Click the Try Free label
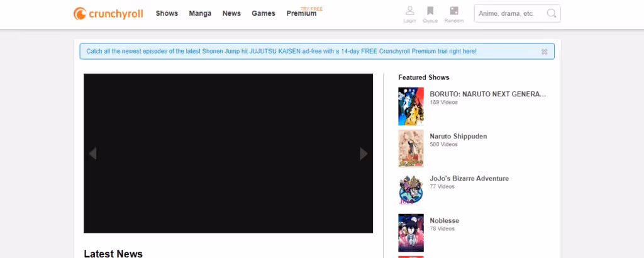Screen dimensions: 644x258 click(312, 9)
